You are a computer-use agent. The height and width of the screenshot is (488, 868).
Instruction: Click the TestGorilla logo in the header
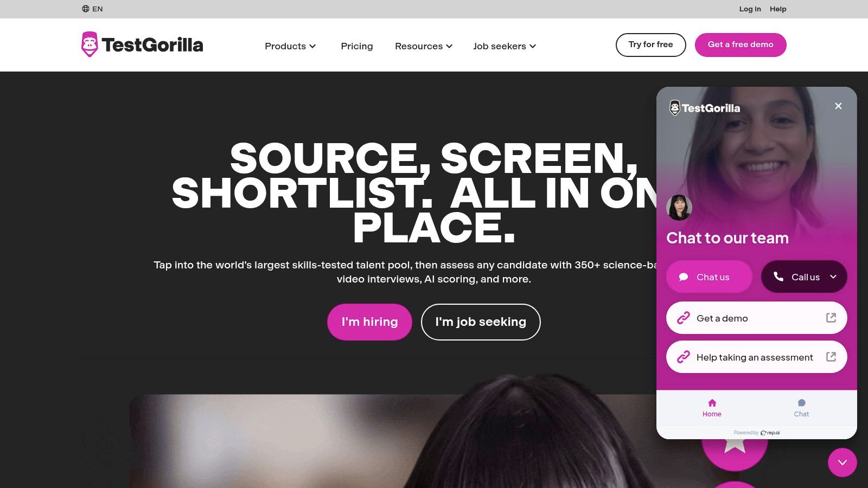click(x=142, y=44)
